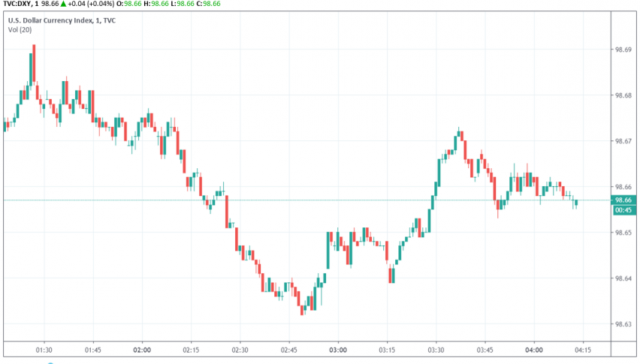Click the 00:45 bar countdown timer
640x364 pixels.
(x=623, y=210)
